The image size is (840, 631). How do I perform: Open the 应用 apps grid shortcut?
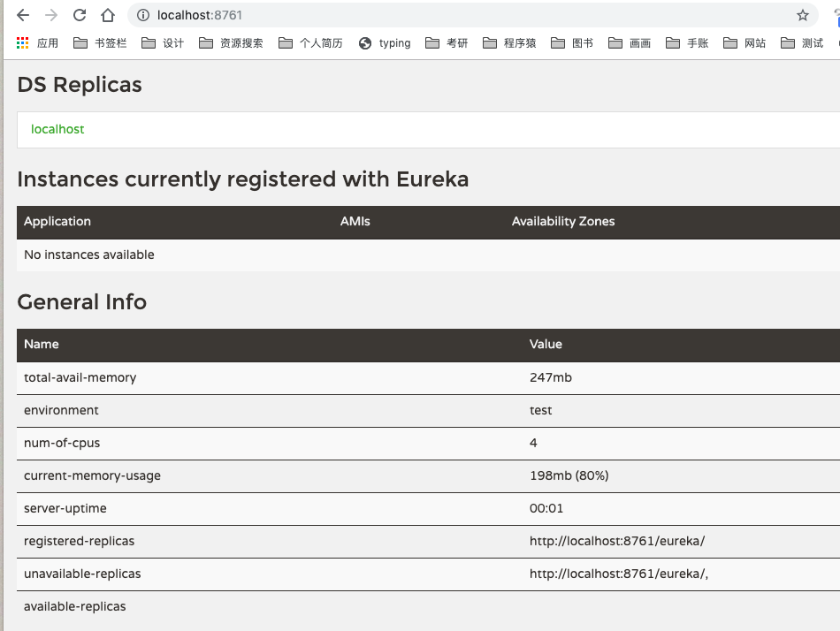37,43
